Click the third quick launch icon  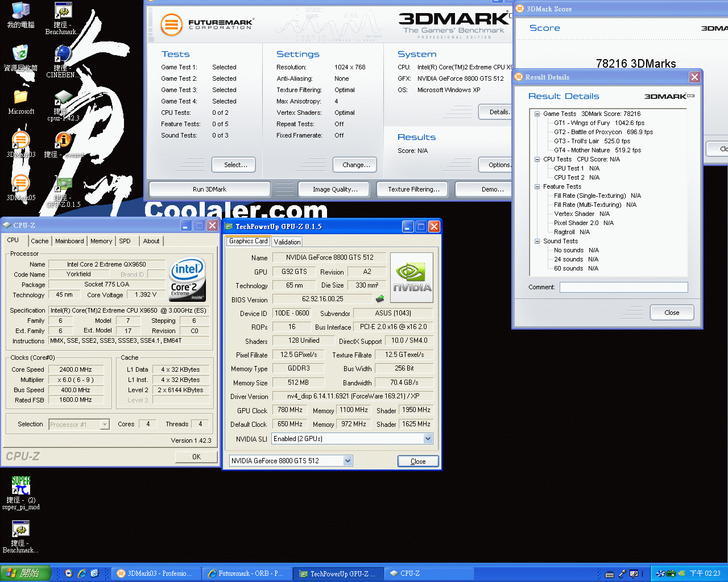94,573
